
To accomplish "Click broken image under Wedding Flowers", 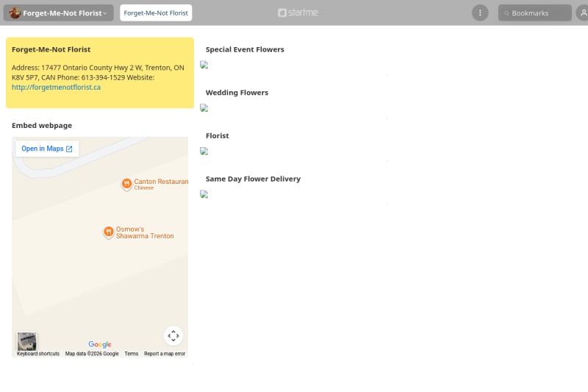I will [204, 108].
